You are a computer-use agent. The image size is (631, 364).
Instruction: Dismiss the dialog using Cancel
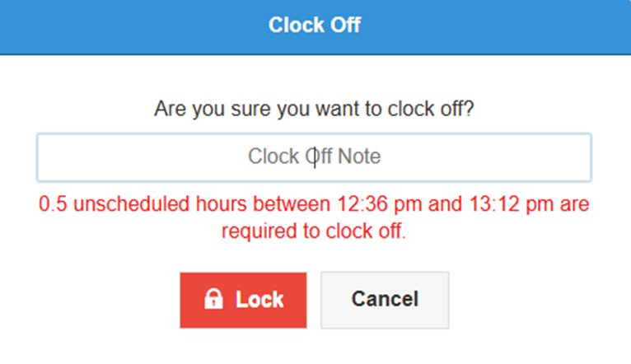tap(385, 300)
